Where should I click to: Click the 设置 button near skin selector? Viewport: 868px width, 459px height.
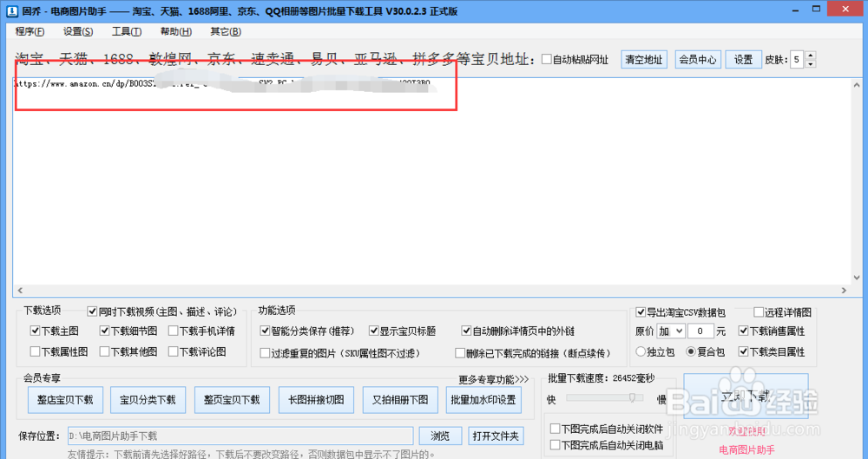coord(744,59)
